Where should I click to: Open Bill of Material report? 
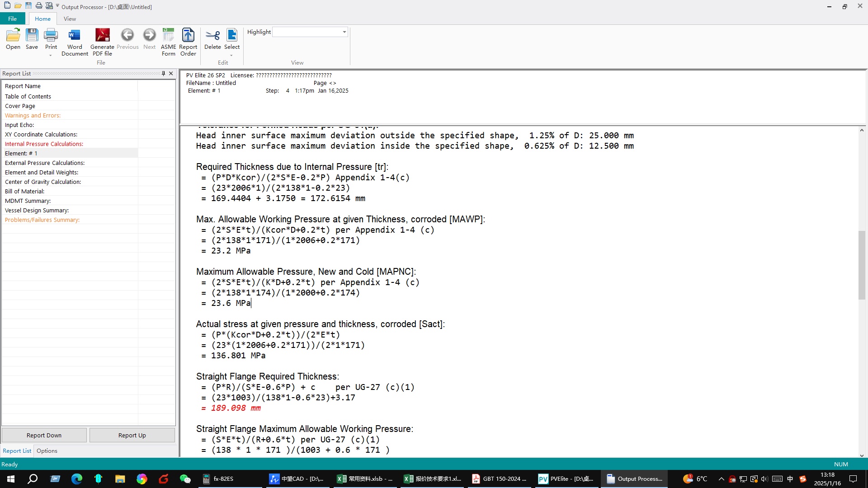pos(24,192)
